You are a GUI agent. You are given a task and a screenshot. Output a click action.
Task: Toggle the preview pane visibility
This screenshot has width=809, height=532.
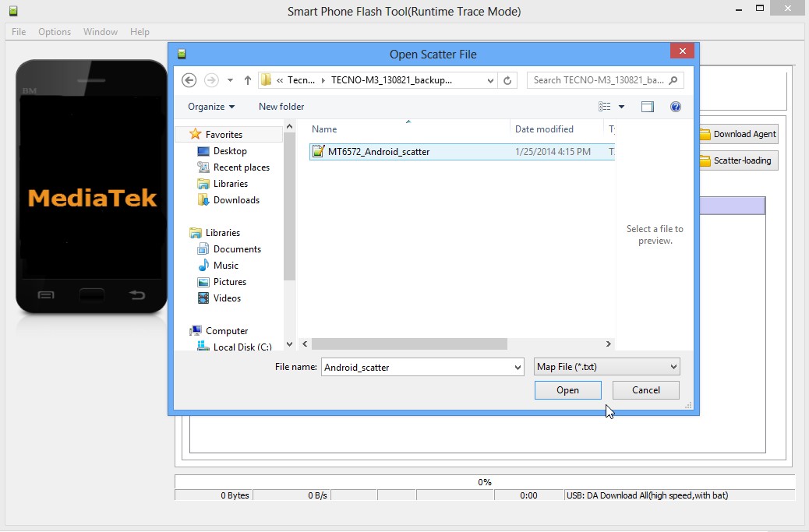pos(648,107)
